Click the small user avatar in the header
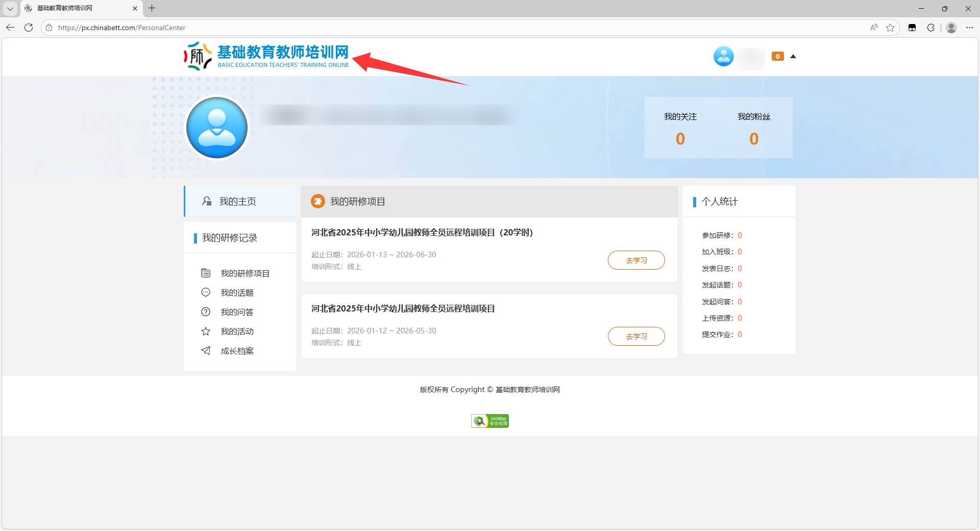 [723, 56]
